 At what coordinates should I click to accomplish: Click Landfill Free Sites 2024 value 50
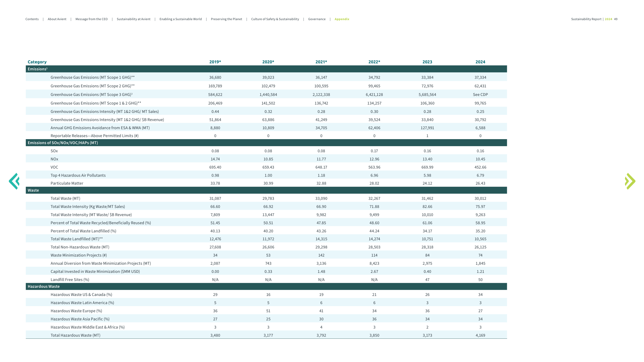480,280
